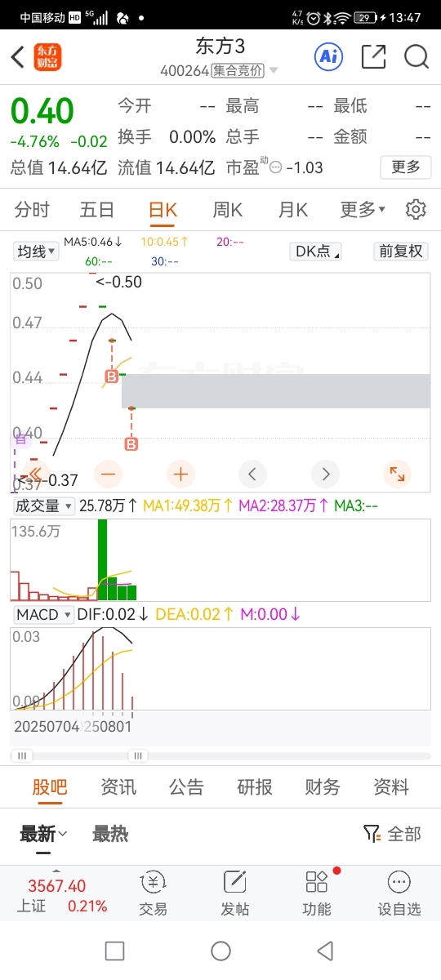
Task: Tap the gray gap zone on chart
Action: coord(276,391)
